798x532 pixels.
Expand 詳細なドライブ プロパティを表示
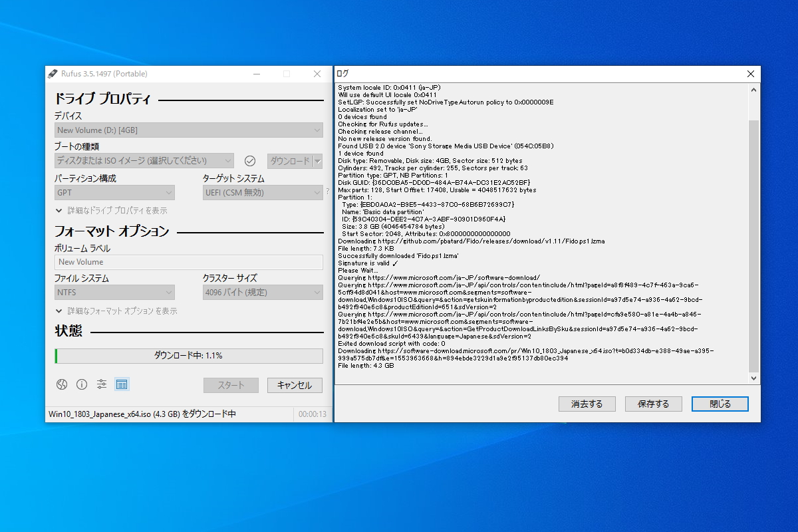pyautogui.click(x=111, y=210)
